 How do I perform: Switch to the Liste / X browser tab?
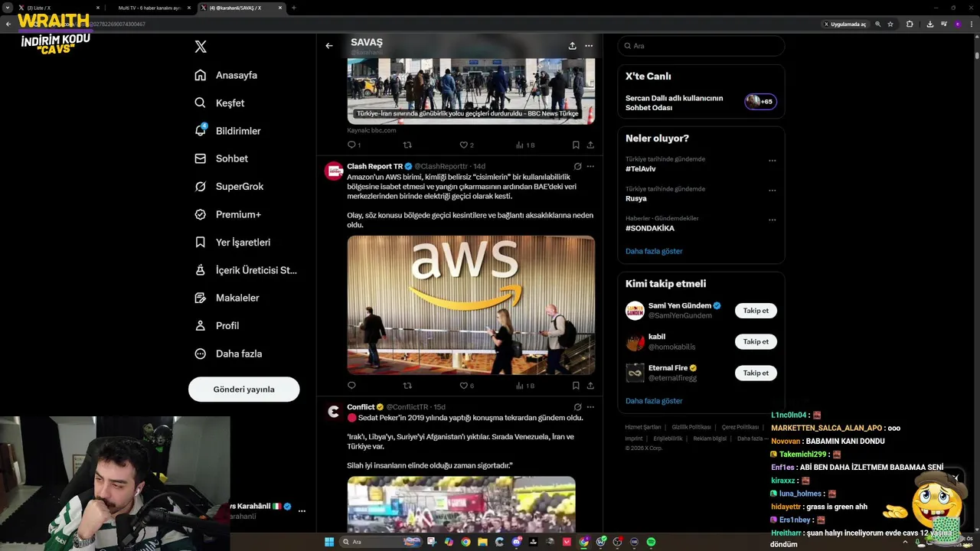pos(58,8)
